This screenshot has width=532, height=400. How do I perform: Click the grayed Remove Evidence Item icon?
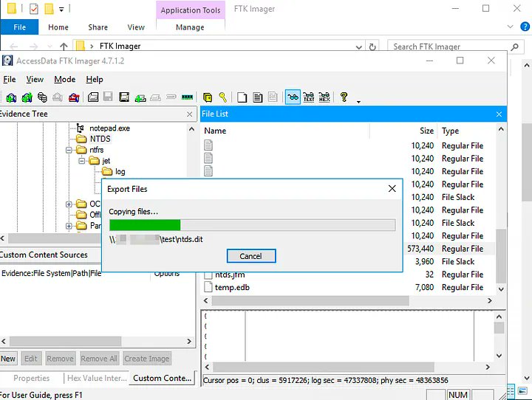[x=58, y=97]
